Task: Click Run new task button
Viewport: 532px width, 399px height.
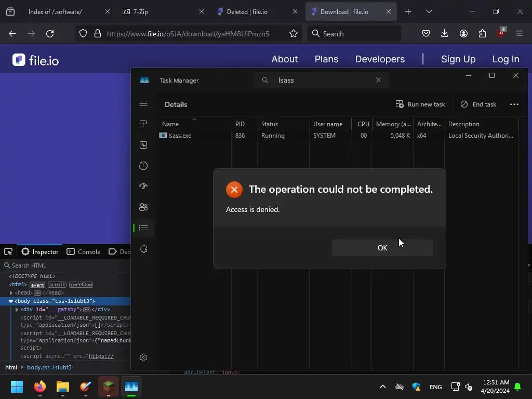Action: click(420, 104)
